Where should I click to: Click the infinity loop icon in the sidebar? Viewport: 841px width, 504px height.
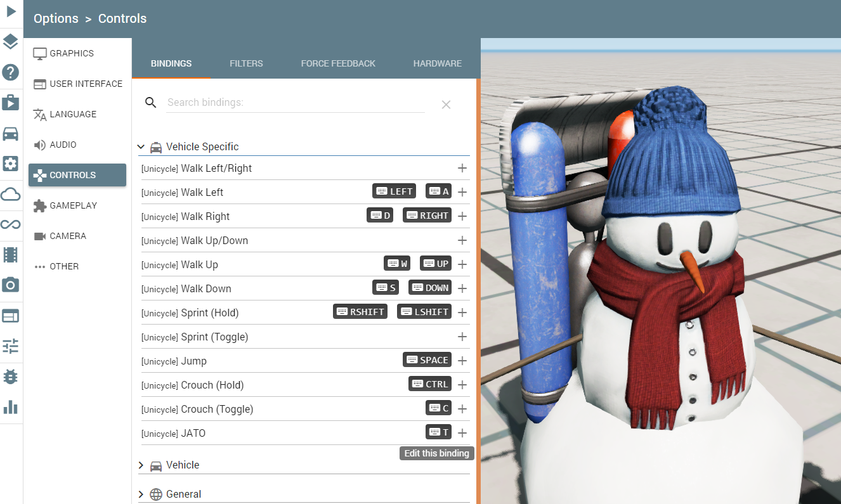11,224
